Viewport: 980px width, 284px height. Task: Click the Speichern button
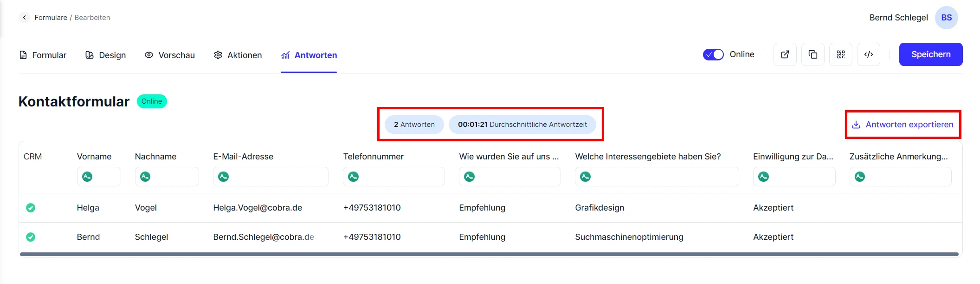point(931,54)
